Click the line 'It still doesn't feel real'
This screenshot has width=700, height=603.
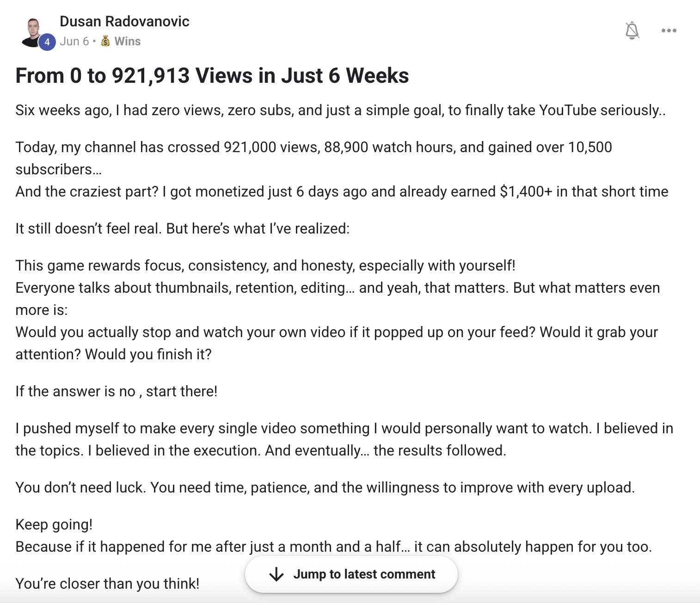coord(183,228)
